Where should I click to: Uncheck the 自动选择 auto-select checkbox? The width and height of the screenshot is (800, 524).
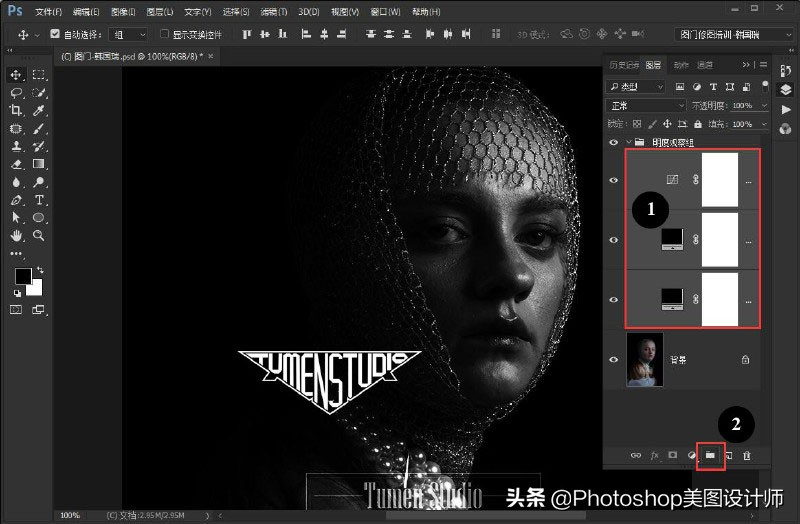point(55,34)
